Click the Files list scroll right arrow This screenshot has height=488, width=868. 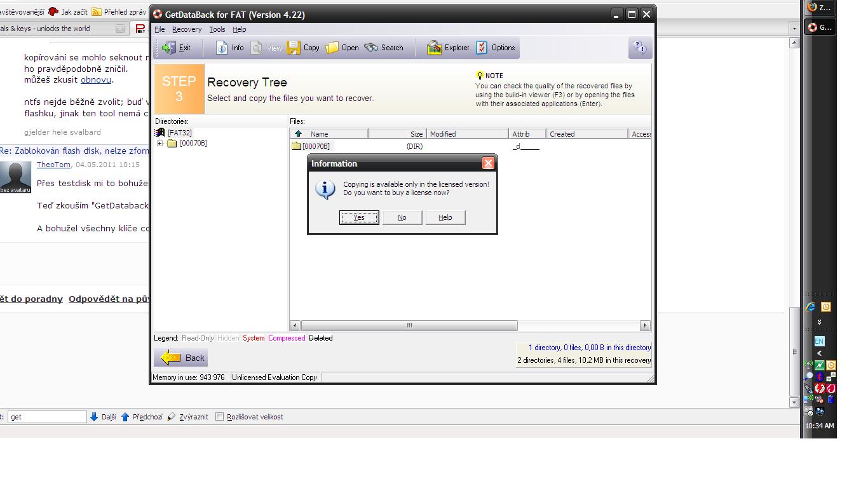pyautogui.click(x=645, y=325)
